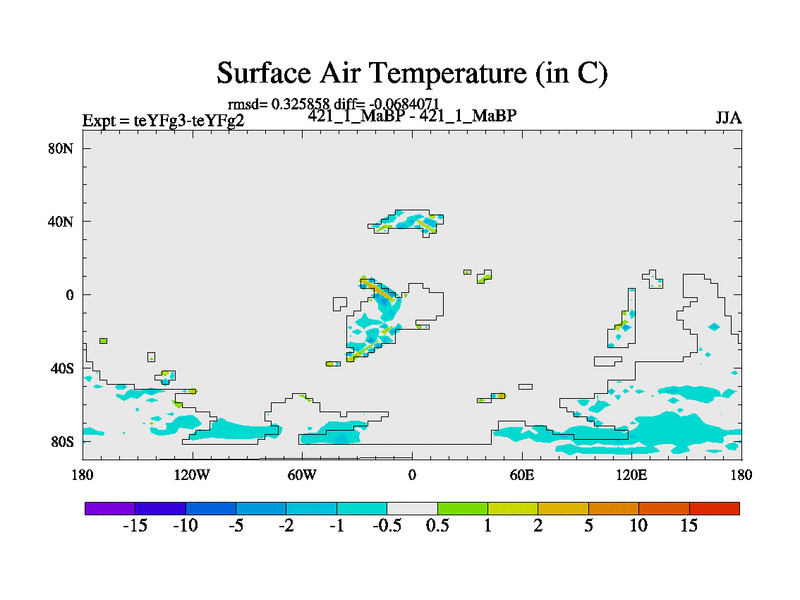The image size is (800, 600).
Task: Click the 60E longitude axis label
Action: pyautogui.click(x=522, y=473)
